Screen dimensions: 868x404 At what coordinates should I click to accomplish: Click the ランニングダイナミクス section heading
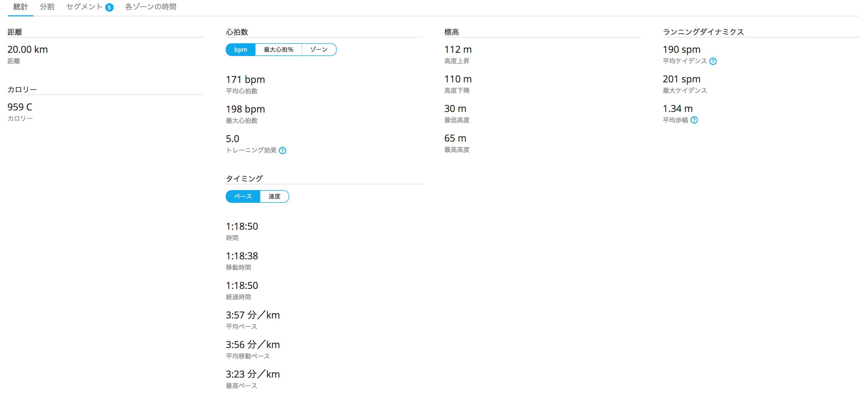(703, 32)
